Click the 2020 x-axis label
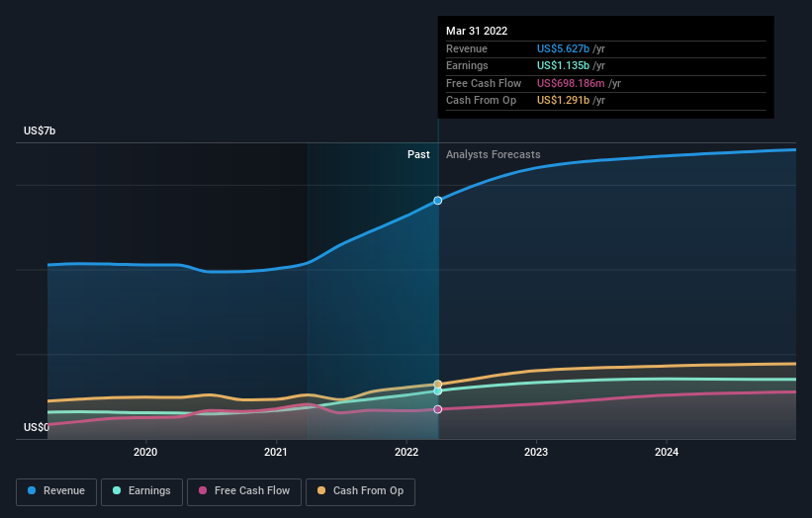The width and height of the screenshot is (812, 518). pos(145,452)
